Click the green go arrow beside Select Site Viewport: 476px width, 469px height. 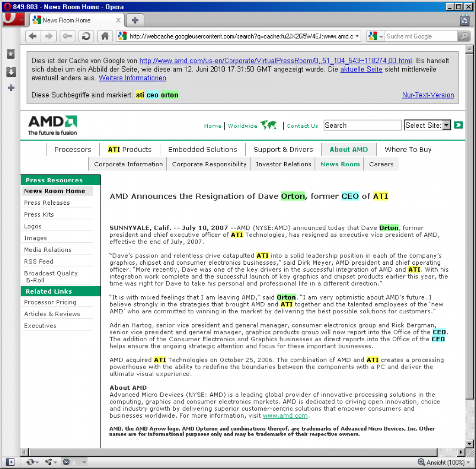pyautogui.click(x=459, y=125)
